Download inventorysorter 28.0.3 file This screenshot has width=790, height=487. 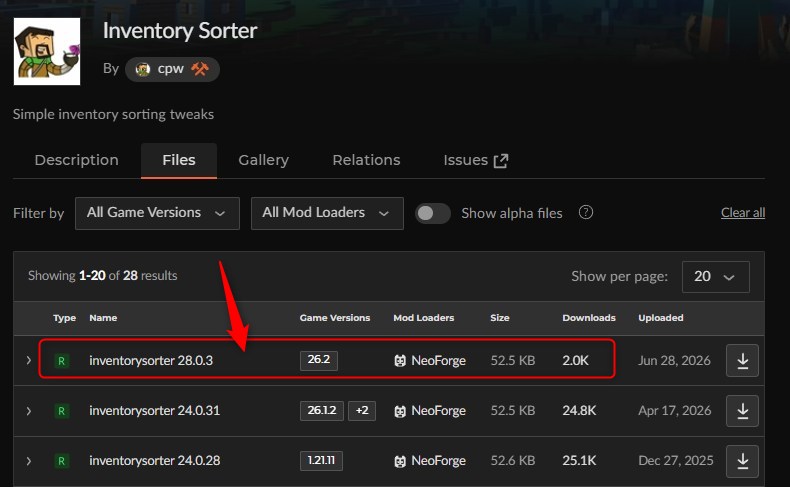(x=742, y=361)
